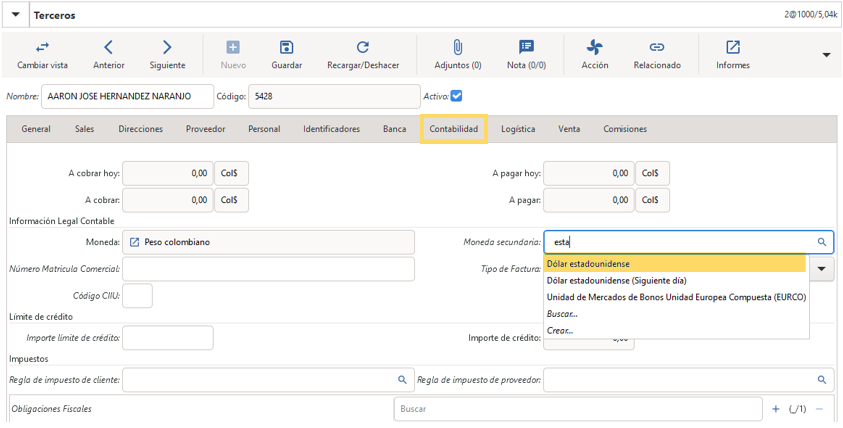The image size is (843, 428).
Task: Focus the Código field showing 5428
Action: [x=334, y=97]
